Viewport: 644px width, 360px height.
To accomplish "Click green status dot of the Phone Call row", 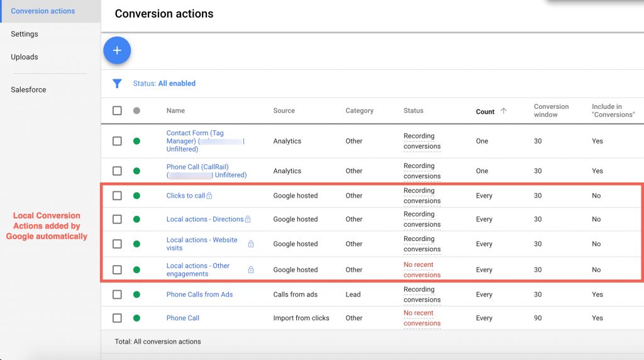I will [136, 318].
